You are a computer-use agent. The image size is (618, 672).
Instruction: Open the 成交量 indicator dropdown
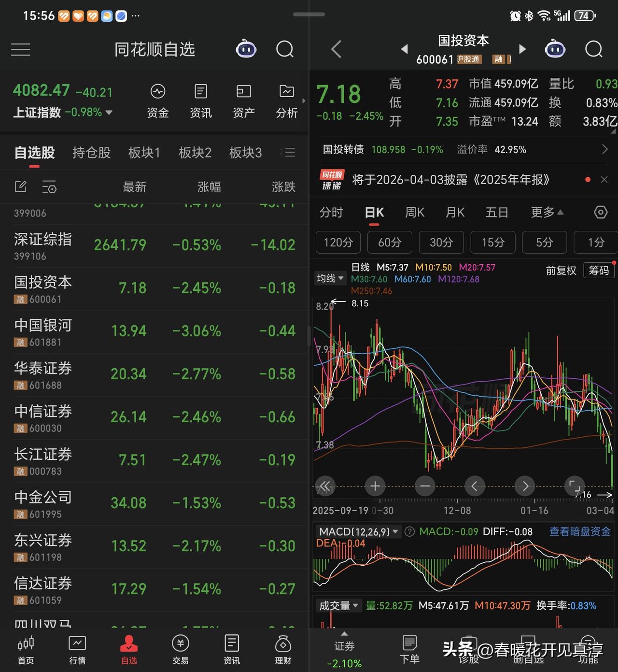coord(339,605)
